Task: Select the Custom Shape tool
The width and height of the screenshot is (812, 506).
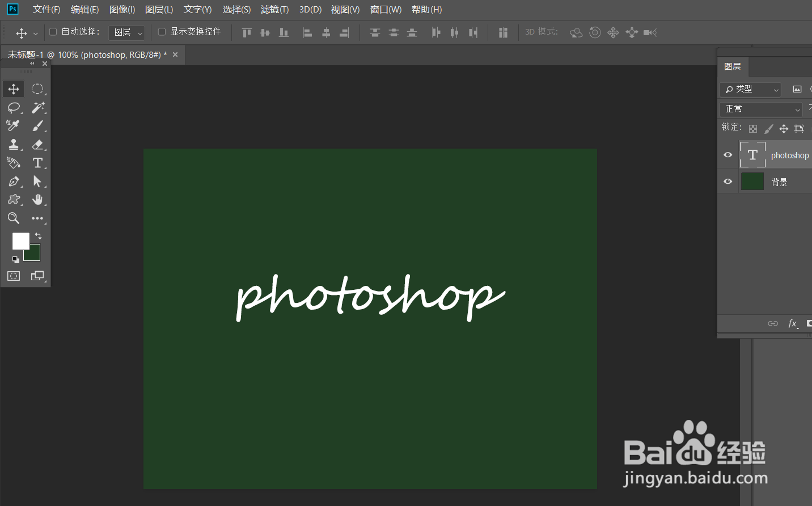Action: coord(14,200)
